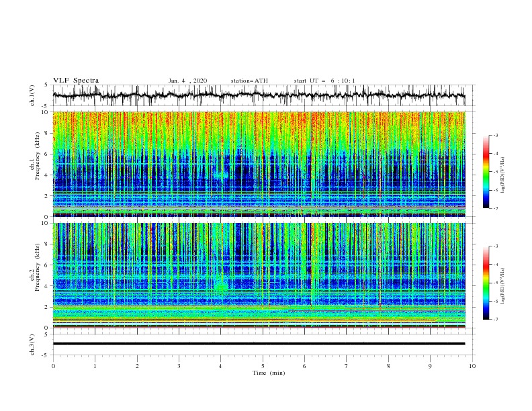This screenshot has width=532, height=411.
Task: Click the ch.1 spectrogram panel
Action: (259, 164)
